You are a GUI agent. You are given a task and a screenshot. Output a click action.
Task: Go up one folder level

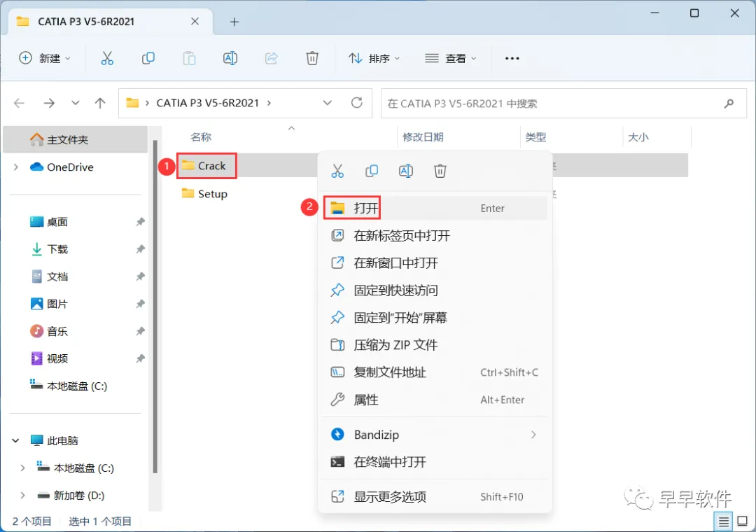tap(100, 103)
